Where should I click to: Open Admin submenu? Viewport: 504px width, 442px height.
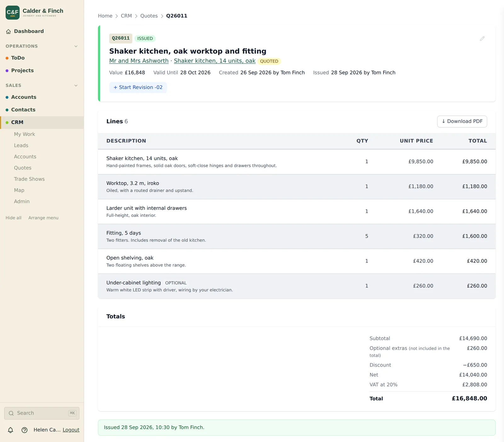22,201
